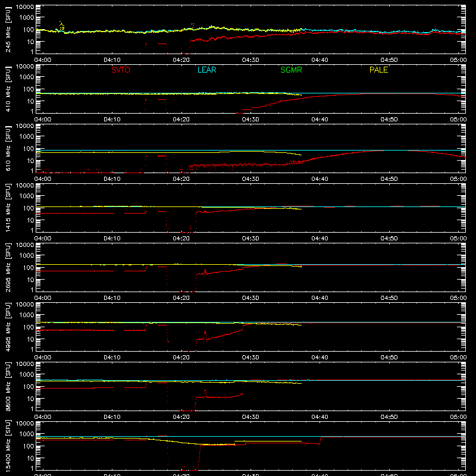Select the 2695 MHz [SFU] axis title

click(8, 267)
